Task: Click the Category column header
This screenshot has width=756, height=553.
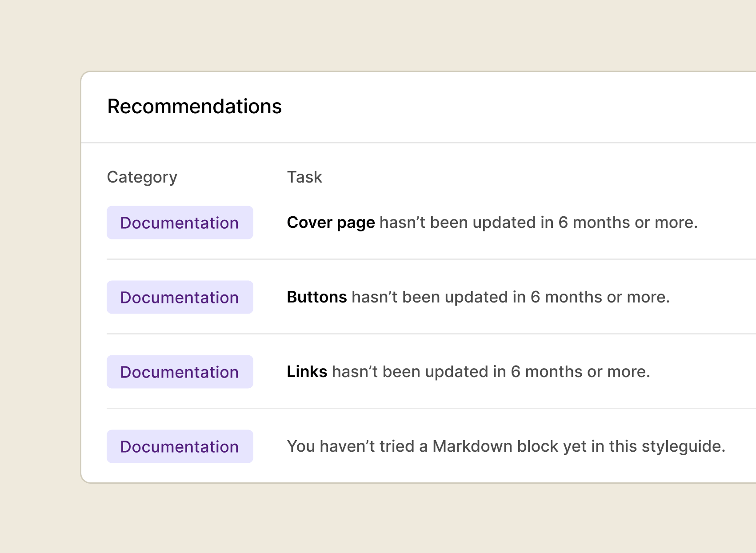Action: coord(142,177)
